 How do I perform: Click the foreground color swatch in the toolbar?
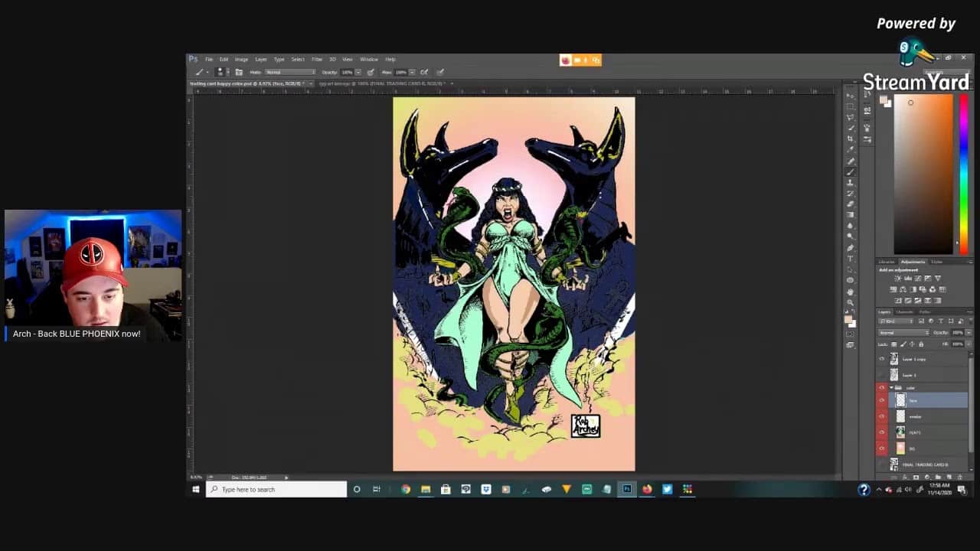click(848, 318)
